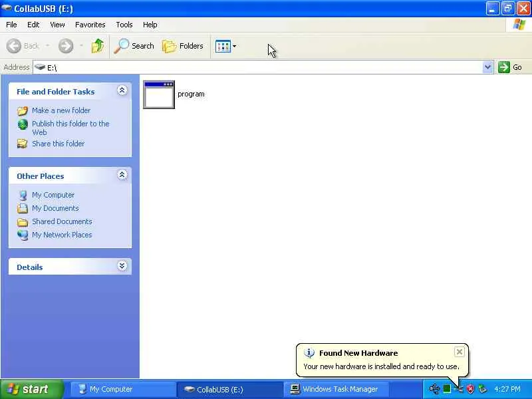Click the green CPU usage tray icon
Image resolution: width=532 pixels, height=399 pixels.
click(x=447, y=389)
